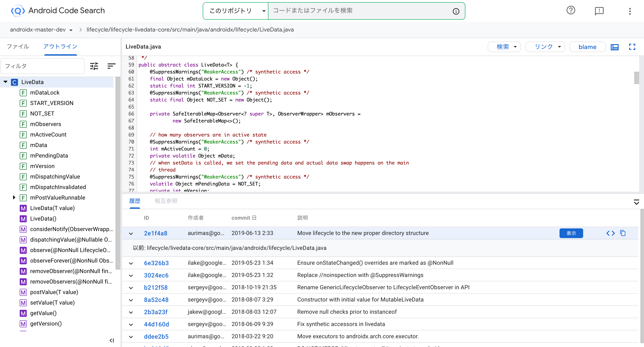Viewport: 644px width, 347px height.
Task: Click commit description 'Fix synthetic accessors in livedata'
Action: [x=341, y=324]
